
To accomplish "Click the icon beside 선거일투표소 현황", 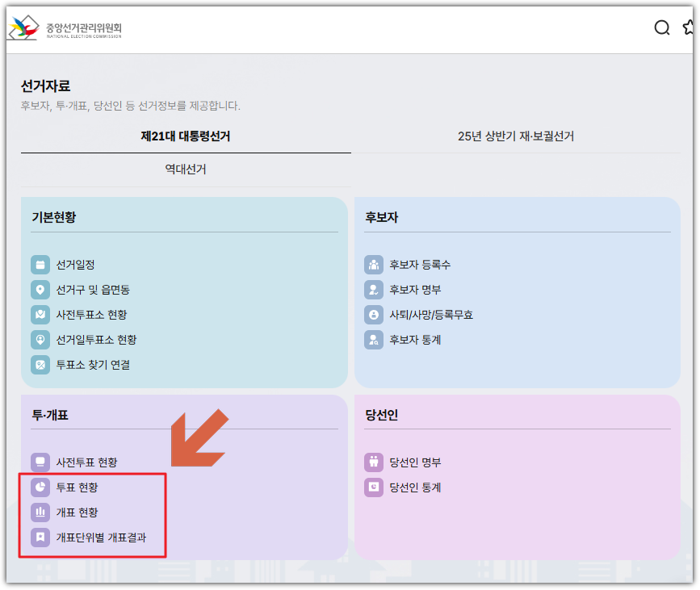I will pyautogui.click(x=40, y=340).
